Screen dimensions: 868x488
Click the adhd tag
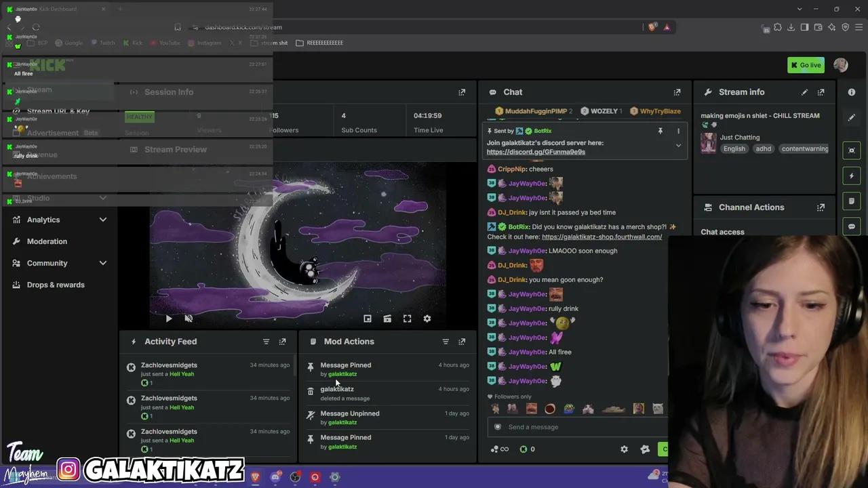[x=763, y=149]
